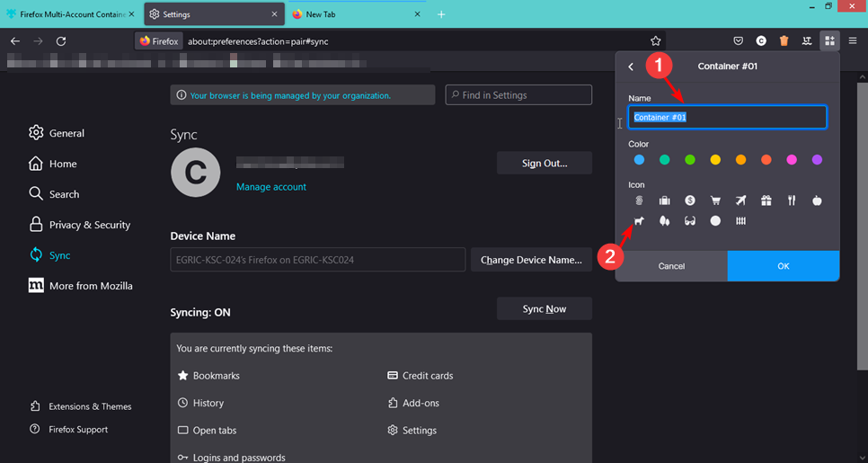Open General settings category

coord(57,133)
